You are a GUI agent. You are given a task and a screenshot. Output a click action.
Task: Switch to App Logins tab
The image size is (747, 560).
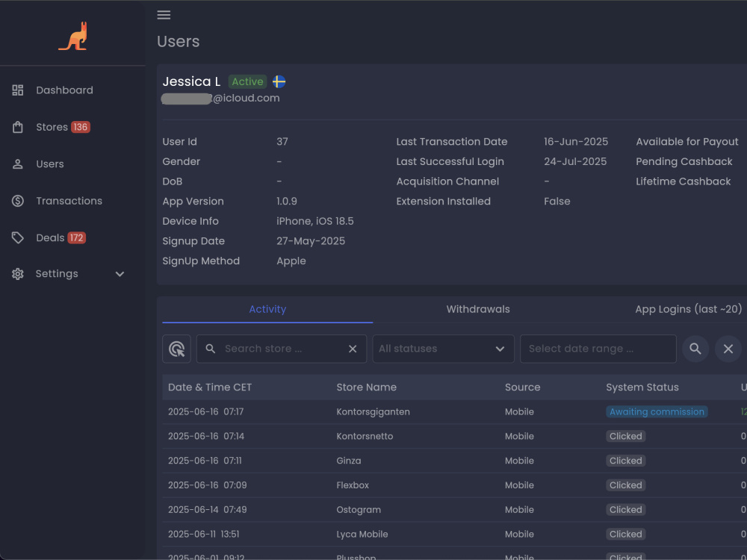(x=689, y=309)
